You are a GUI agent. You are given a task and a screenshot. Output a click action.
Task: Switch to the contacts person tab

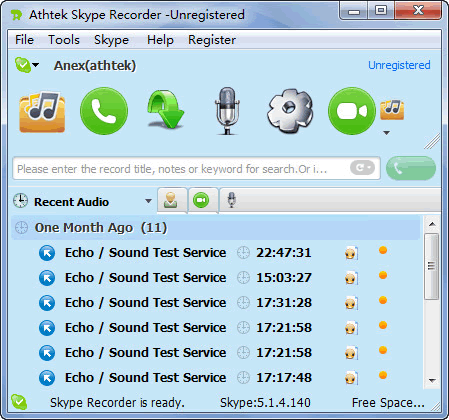[171, 200]
